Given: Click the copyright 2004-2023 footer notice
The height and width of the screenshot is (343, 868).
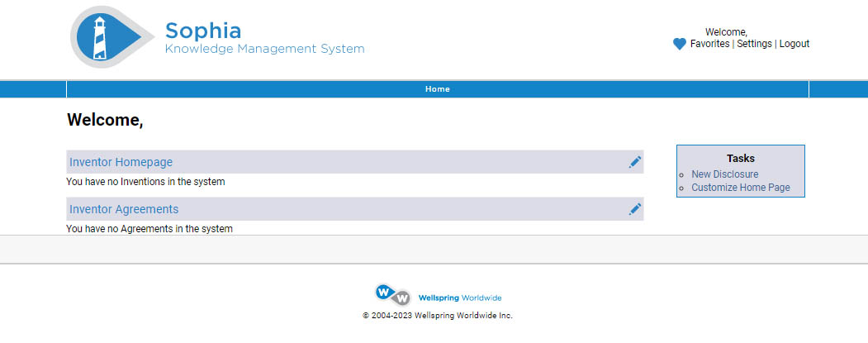Looking at the screenshot, I should (437, 316).
